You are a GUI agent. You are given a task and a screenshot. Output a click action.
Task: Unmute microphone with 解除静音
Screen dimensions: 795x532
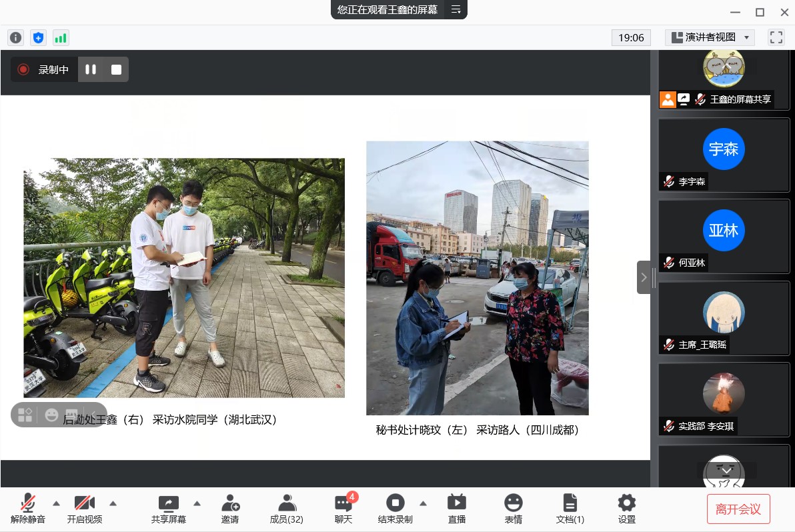click(28, 509)
